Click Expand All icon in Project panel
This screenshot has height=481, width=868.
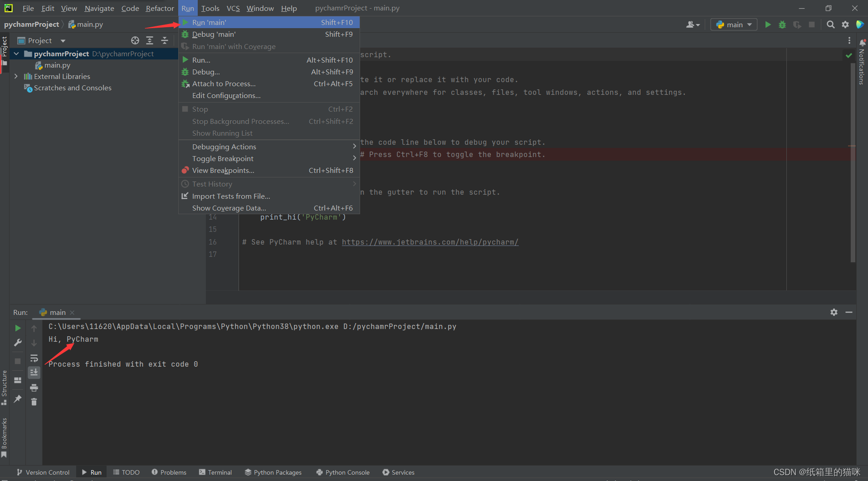[x=150, y=40]
